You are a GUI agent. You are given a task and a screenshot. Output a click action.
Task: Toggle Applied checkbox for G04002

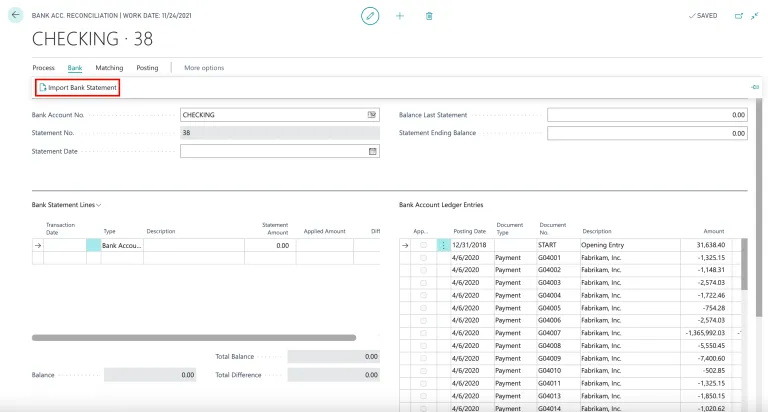coord(423,270)
